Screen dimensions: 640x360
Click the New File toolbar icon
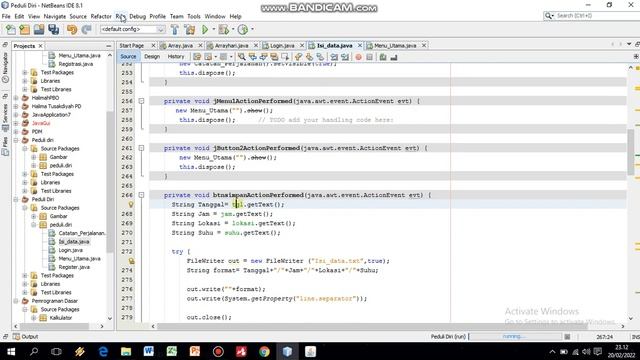[11, 29]
